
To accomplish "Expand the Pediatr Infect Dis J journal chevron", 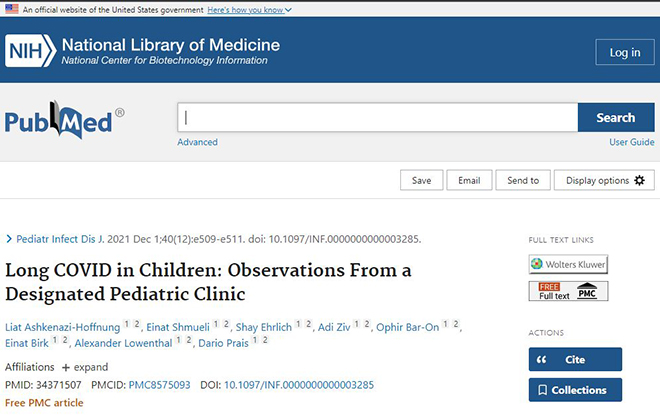I will (9, 239).
